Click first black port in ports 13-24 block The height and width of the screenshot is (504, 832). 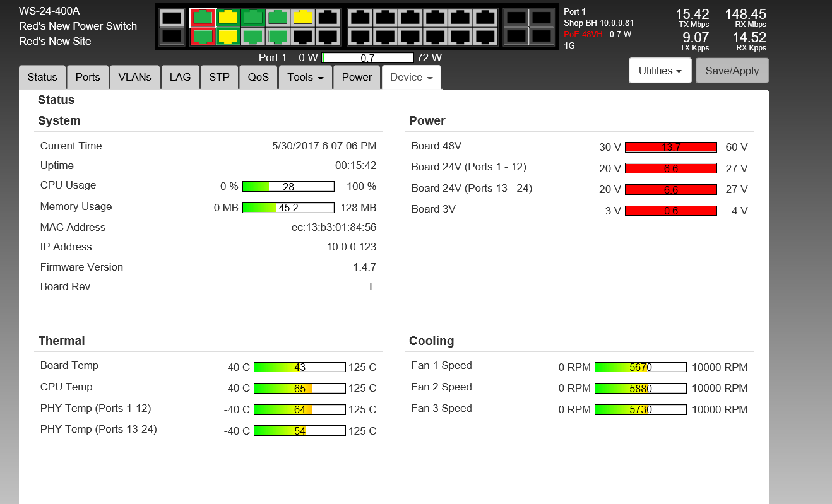coord(360,18)
